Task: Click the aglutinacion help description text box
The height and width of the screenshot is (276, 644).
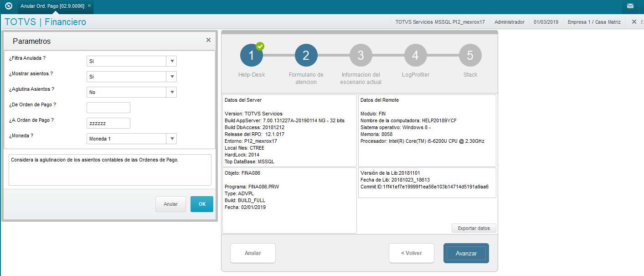Action: [x=110, y=170]
